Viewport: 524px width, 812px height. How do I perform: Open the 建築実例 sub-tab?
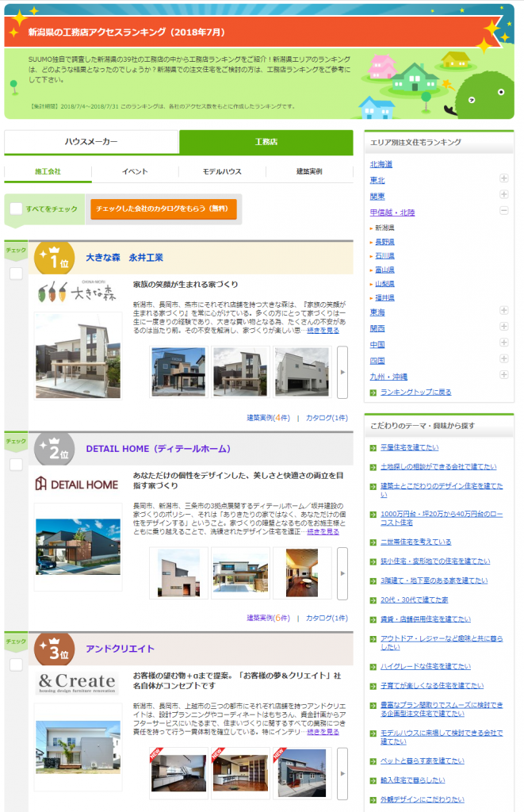click(309, 171)
